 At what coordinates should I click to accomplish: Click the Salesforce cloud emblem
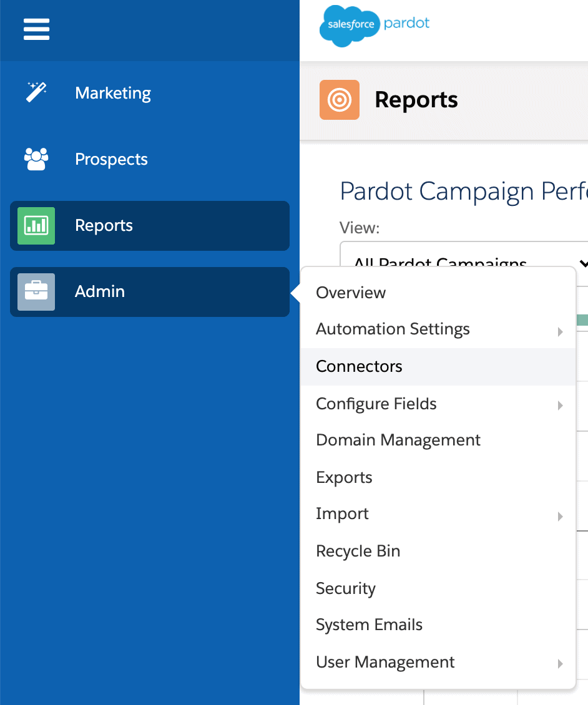350,26
